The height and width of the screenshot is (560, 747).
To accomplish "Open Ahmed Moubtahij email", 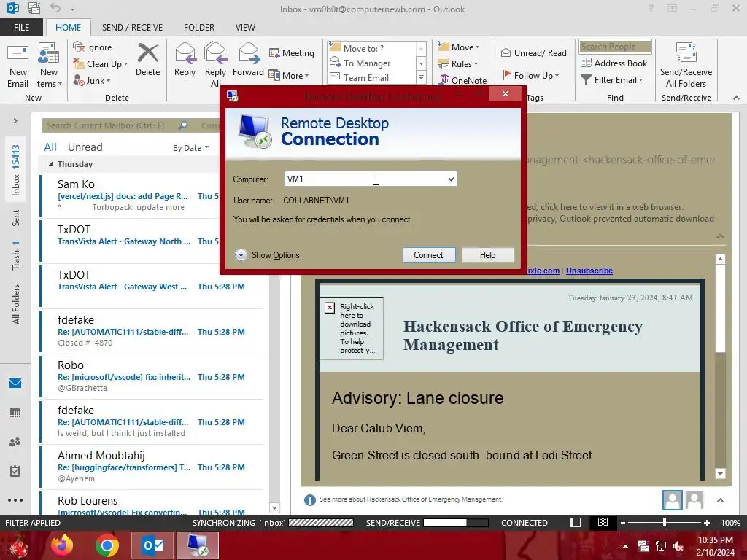I will [x=152, y=467].
